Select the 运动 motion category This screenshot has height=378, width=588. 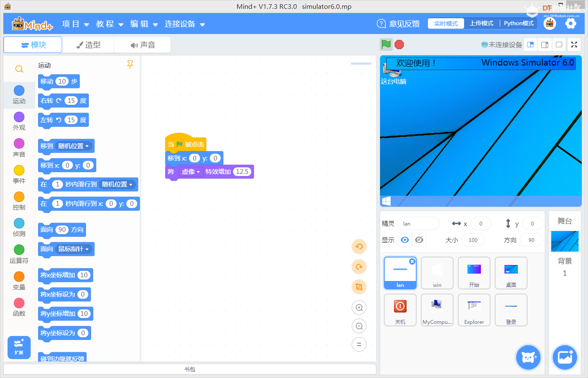click(x=19, y=95)
